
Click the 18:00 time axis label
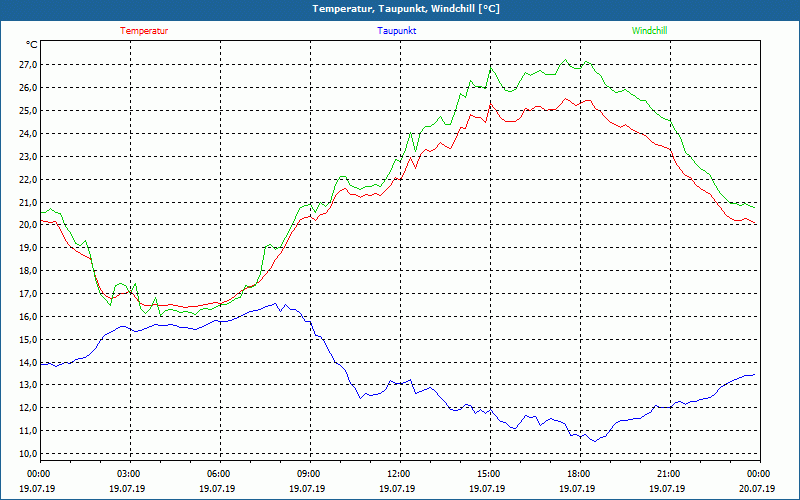(x=577, y=473)
